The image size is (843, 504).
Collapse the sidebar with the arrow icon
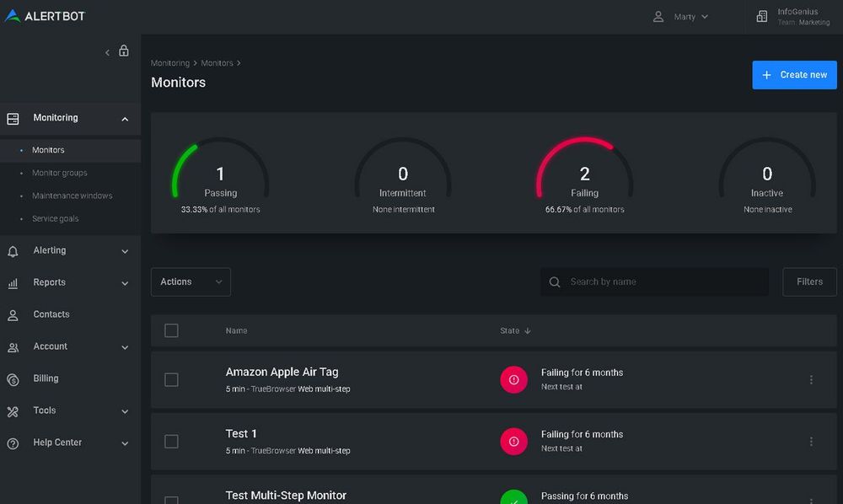pos(108,52)
